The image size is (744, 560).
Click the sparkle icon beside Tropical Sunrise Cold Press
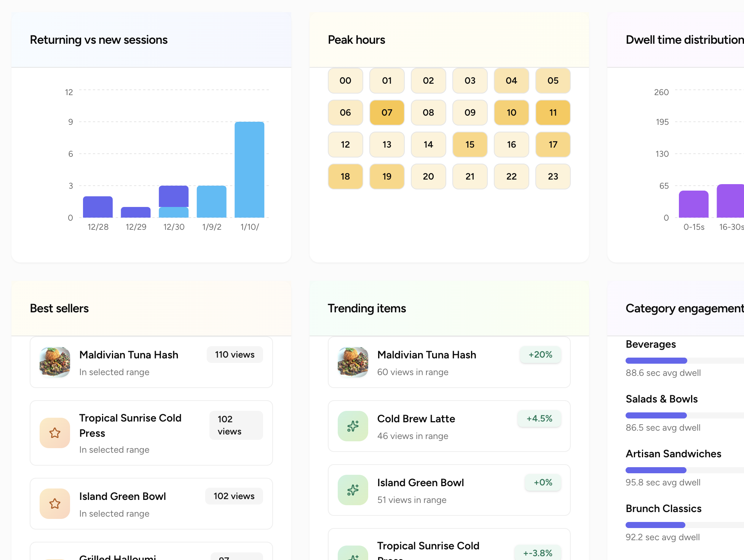click(x=353, y=554)
